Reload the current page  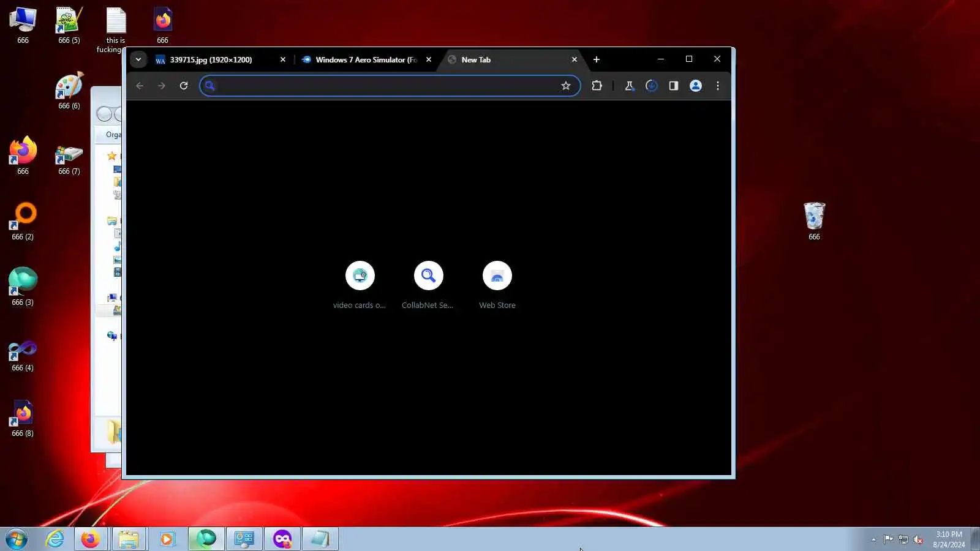[184, 86]
